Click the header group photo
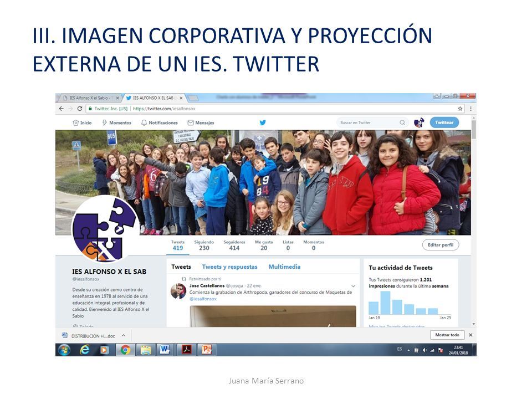This screenshot has height=399, width=532. click(x=263, y=182)
